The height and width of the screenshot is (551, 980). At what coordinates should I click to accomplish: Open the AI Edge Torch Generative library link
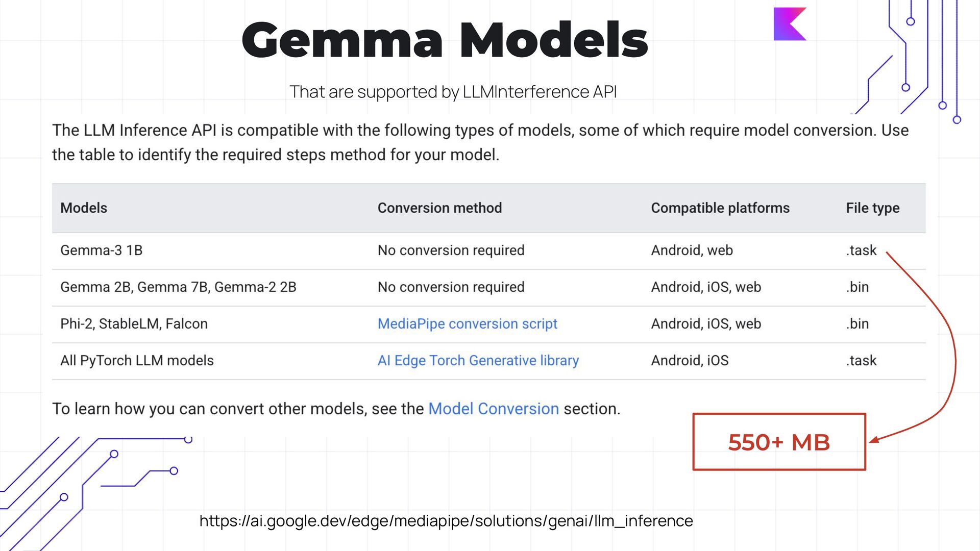pos(478,361)
